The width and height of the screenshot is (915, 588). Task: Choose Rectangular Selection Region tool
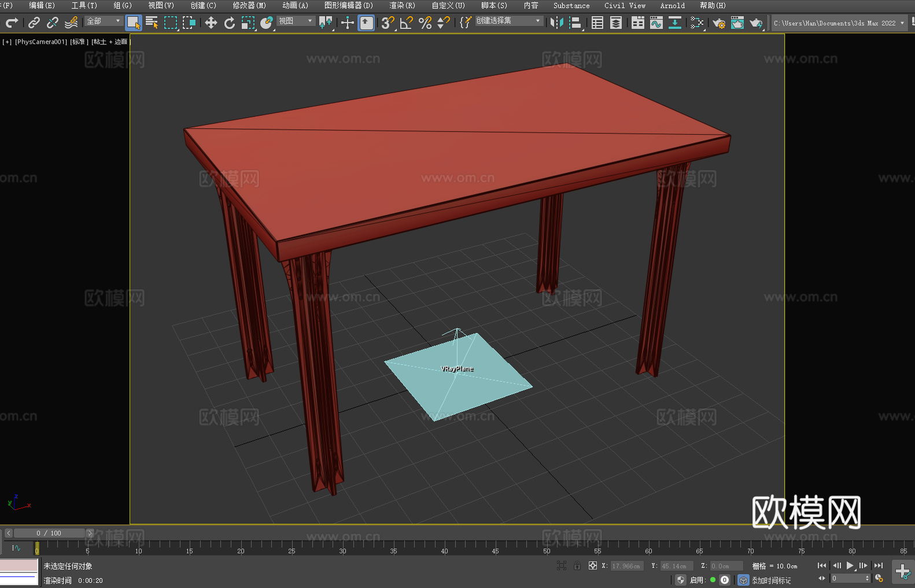click(171, 23)
